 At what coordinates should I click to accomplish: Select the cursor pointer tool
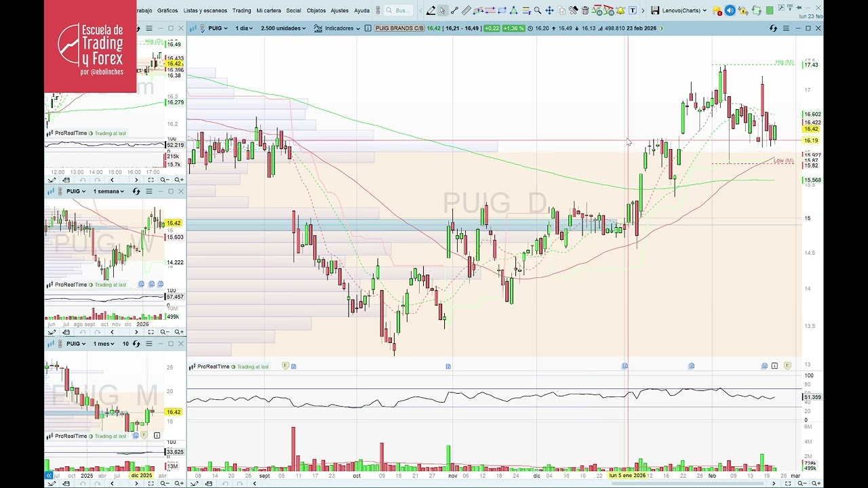click(442, 10)
